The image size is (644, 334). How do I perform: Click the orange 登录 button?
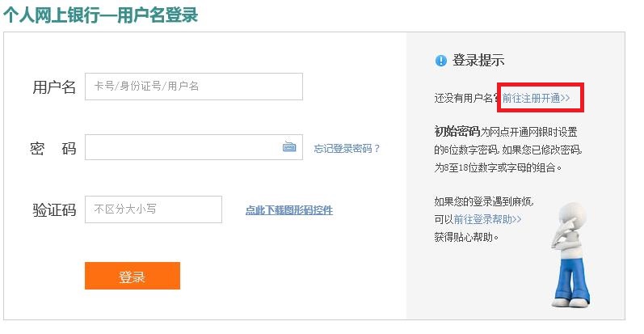coord(133,276)
